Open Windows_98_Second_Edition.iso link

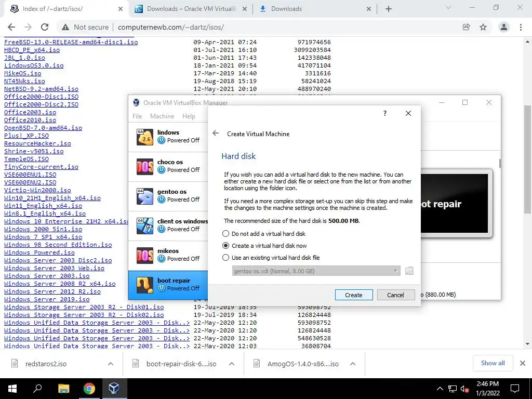pyautogui.click(x=58, y=245)
